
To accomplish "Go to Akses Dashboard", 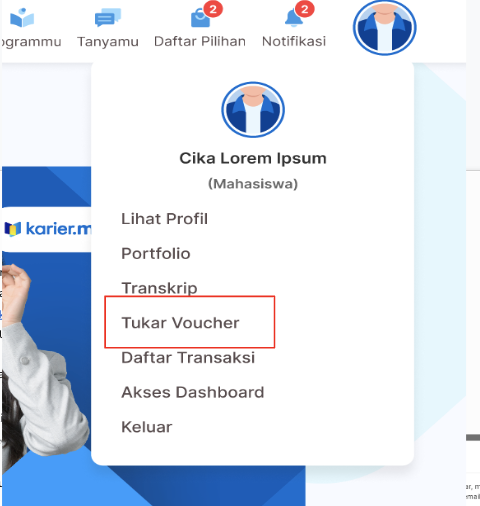I will [x=193, y=392].
